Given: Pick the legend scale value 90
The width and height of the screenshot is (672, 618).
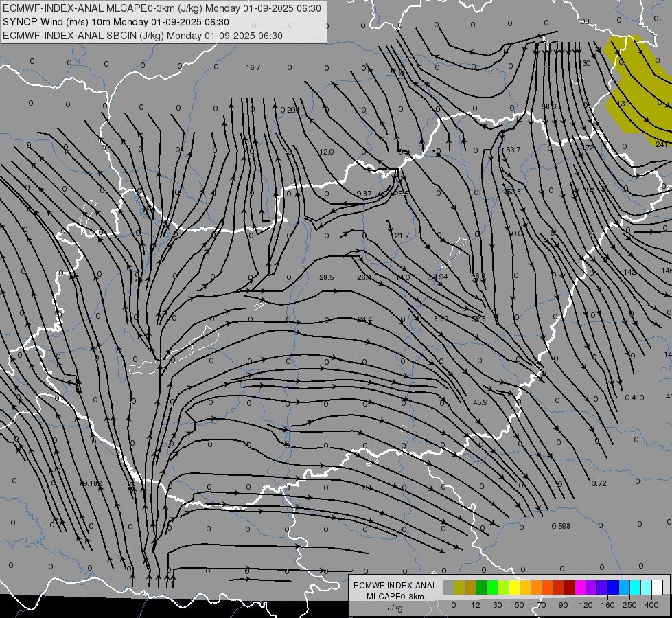Looking at the screenshot, I should pyautogui.click(x=563, y=605).
